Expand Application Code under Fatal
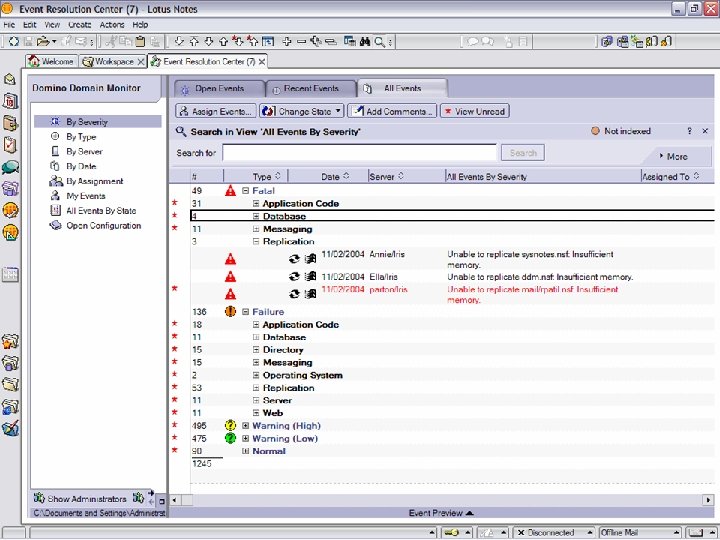Screen dimensions: 720x540 256,203
